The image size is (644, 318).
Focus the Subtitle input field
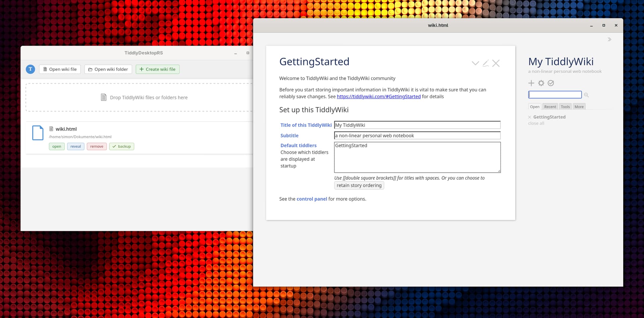(x=417, y=136)
